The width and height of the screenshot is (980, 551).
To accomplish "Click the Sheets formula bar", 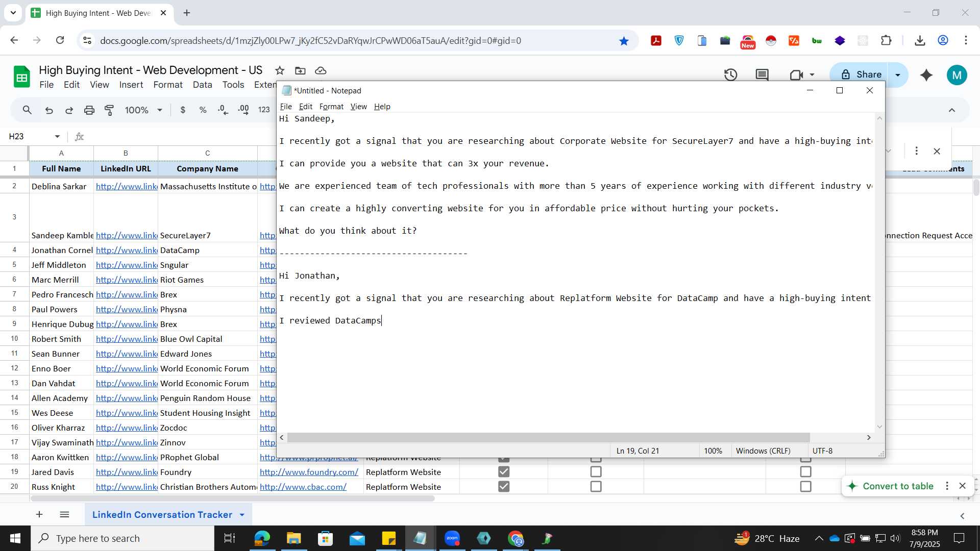I will (181, 136).
